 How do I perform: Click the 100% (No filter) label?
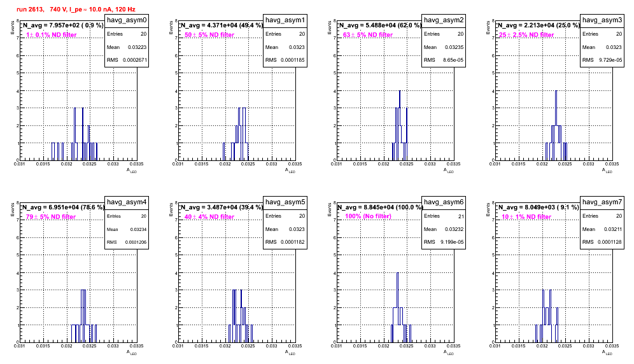pyautogui.click(x=369, y=216)
